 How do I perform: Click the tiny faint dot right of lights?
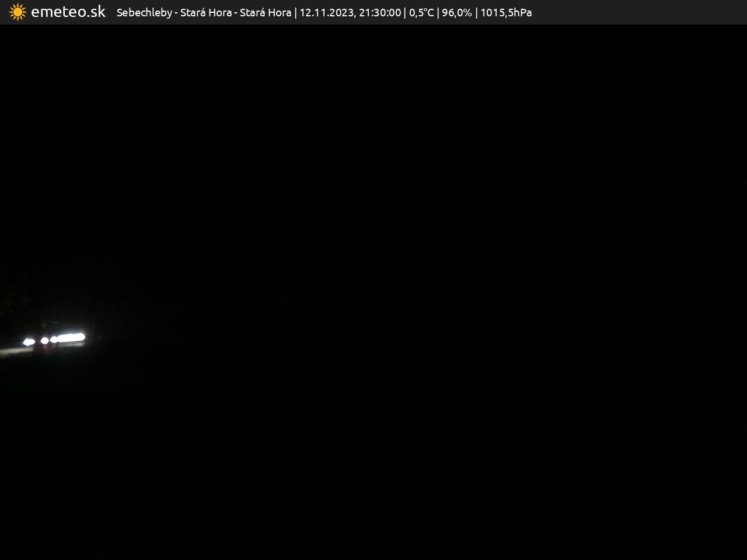99,337
